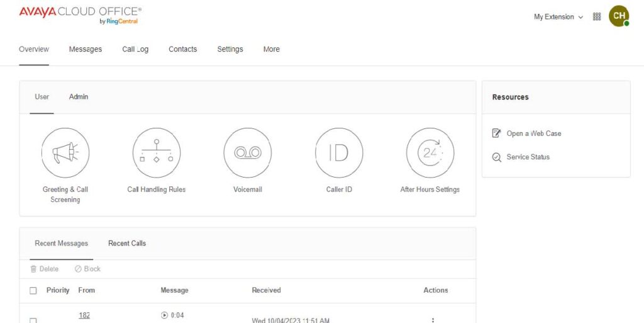This screenshot has height=323, width=644.
Task: Expand the My Extension dropdown
Action: point(558,17)
